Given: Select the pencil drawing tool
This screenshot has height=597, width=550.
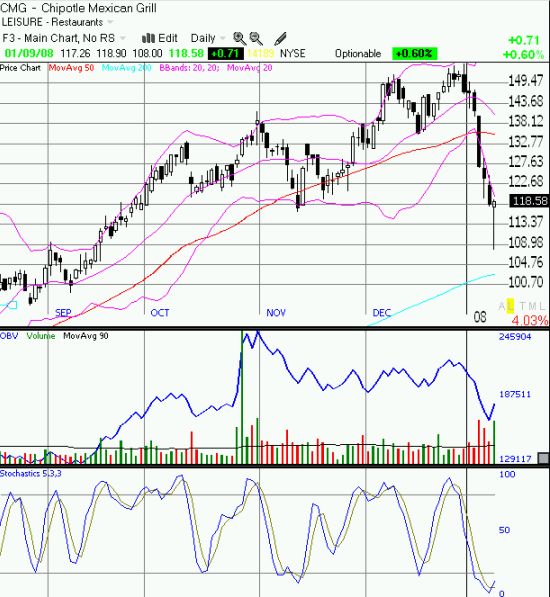Looking at the screenshot, I should point(280,38).
